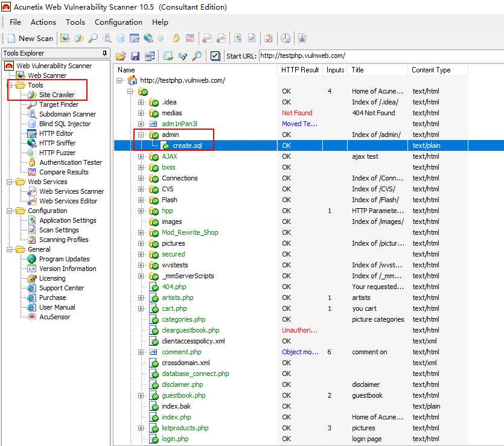Open Subdomain Scanner toolbar icon

click(107, 38)
